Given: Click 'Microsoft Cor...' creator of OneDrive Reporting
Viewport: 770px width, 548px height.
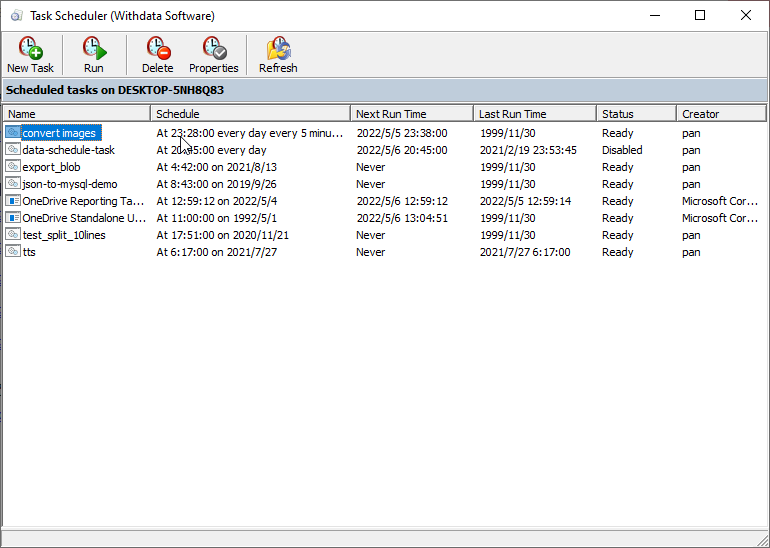Looking at the screenshot, I should tap(720, 201).
